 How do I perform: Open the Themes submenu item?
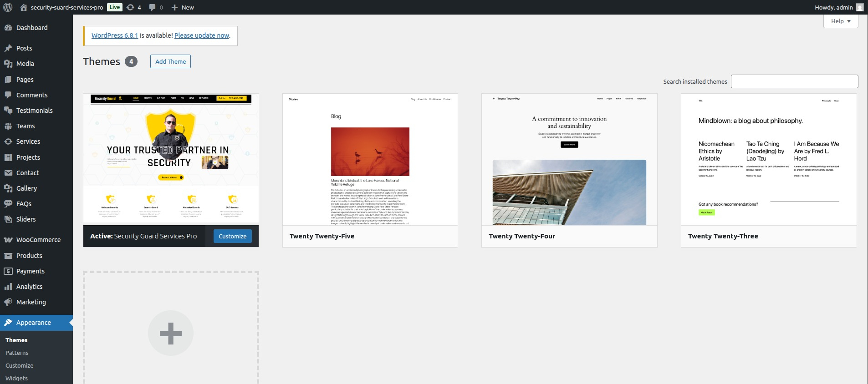click(16, 340)
